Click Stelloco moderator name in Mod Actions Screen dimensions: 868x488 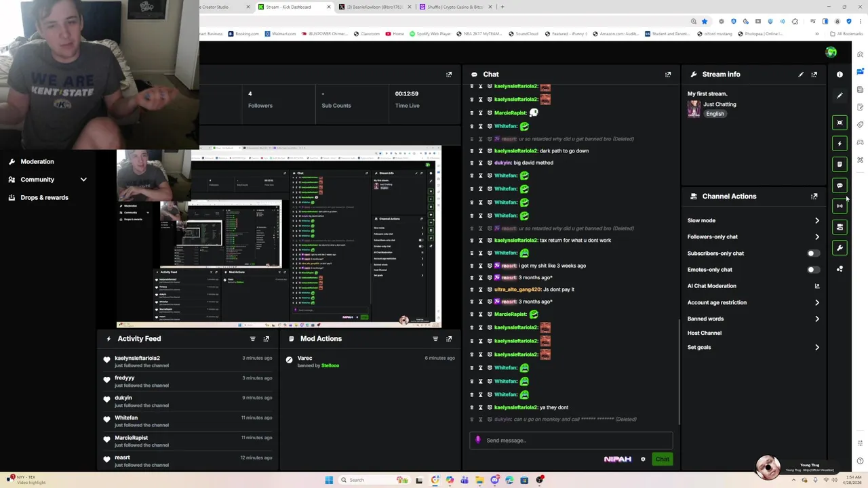(x=330, y=365)
